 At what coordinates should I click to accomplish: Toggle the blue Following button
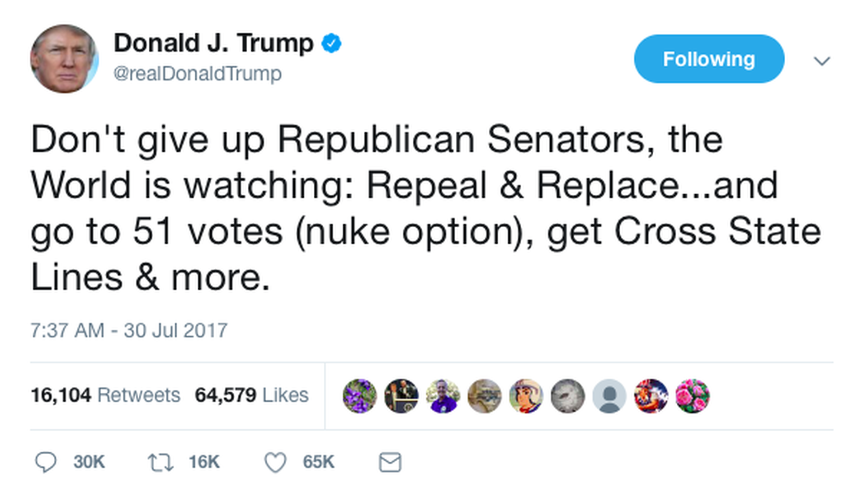[709, 59]
